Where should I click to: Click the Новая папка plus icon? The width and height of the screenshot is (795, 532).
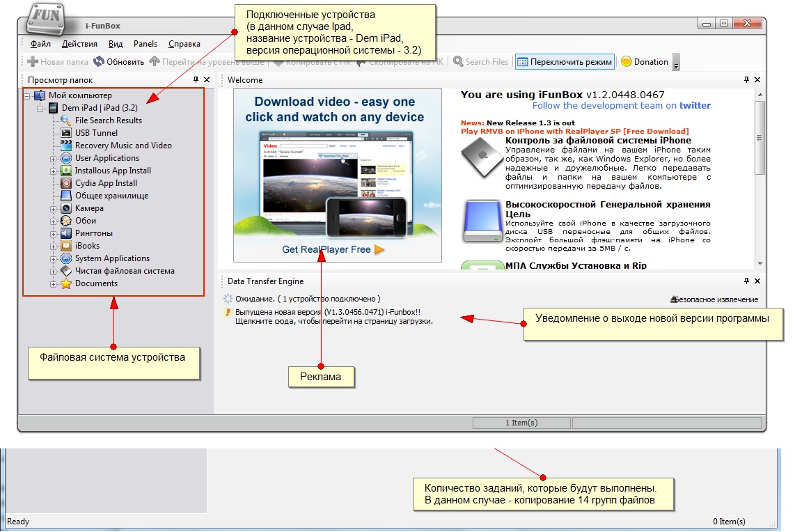(x=33, y=62)
